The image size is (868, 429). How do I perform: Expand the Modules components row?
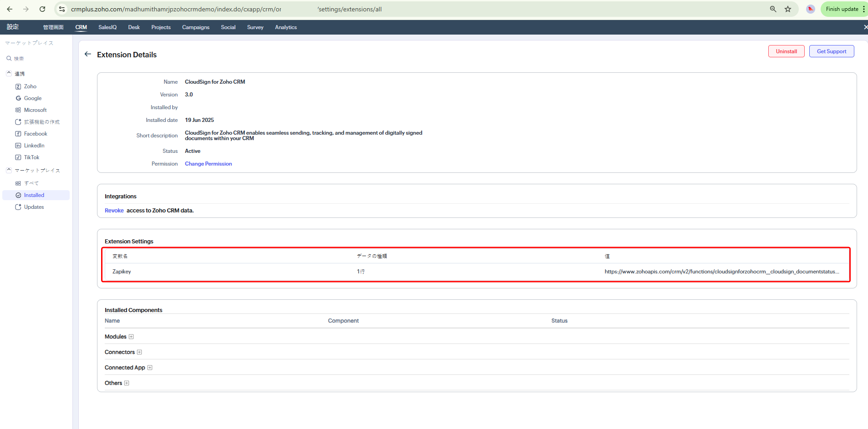point(131,337)
